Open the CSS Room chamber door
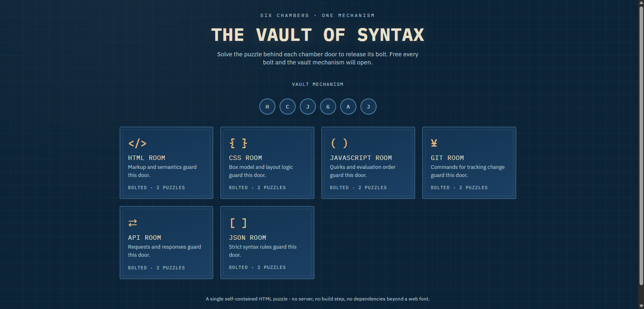Image resolution: width=644 pixels, height=309 pixels. [267, 163]
